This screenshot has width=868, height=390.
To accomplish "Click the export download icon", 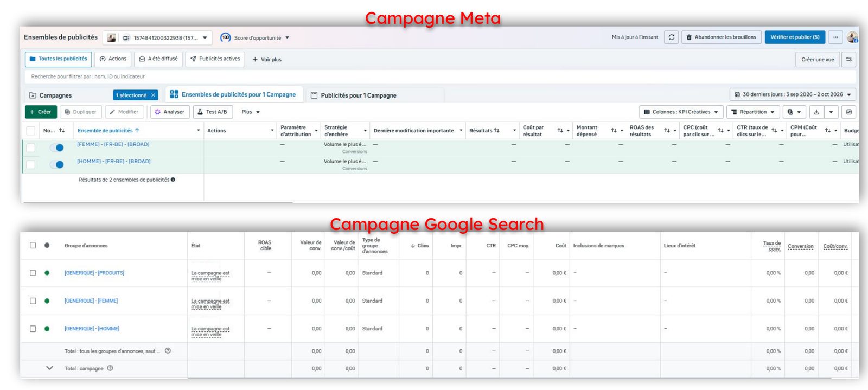I will (816, 112).
